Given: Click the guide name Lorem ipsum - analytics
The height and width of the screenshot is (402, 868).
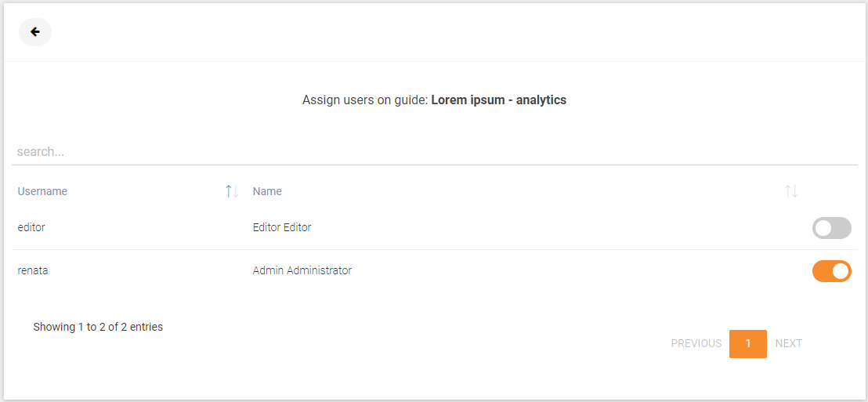Looking at the screenshot, I should click(x=499, y=100).
